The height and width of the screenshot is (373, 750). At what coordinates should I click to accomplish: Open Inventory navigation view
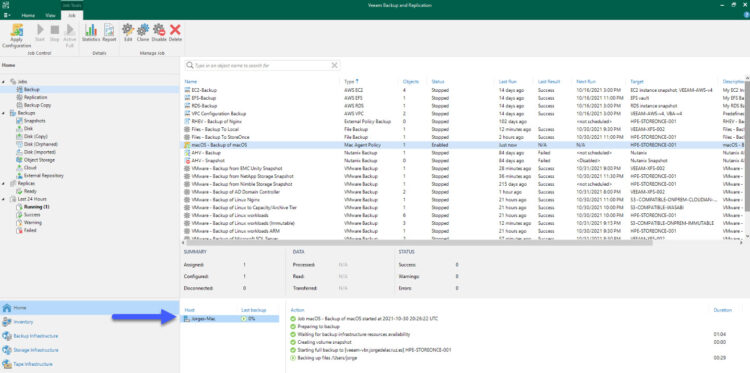pyautogui.click(x=90, y=322)
